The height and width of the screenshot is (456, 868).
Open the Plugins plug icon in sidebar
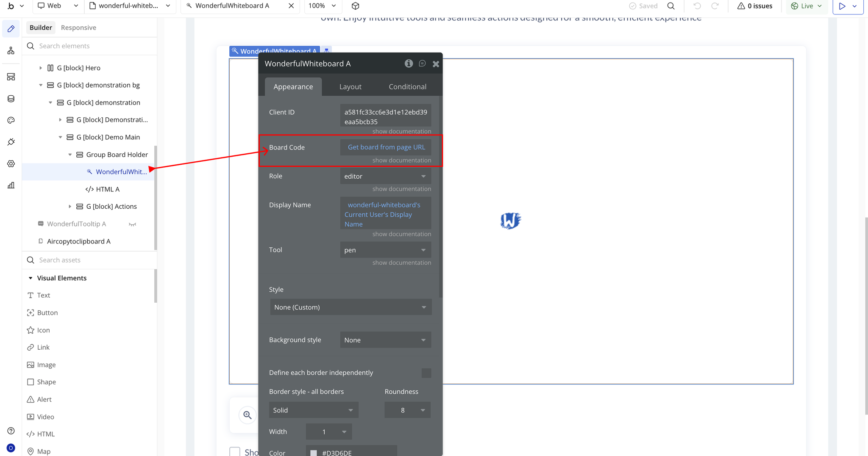[x=11, y=142]
